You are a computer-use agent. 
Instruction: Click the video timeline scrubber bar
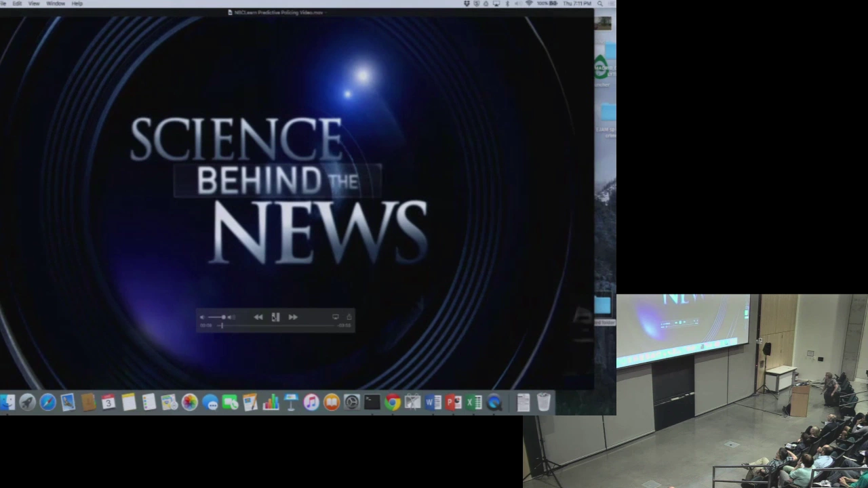[x=277, y=326]
